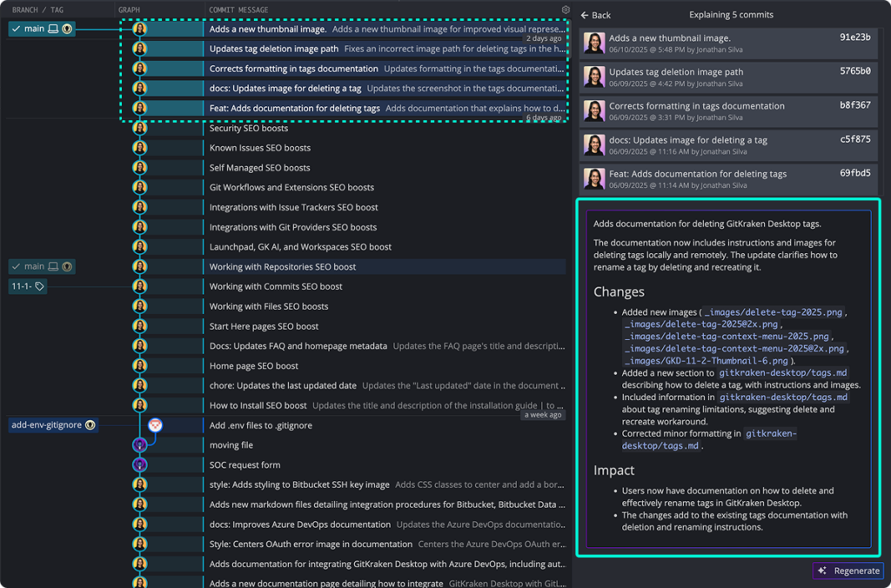Screen dimensions: 891x588
Task: Select commit 'chore: Updates the last updated date'
Action: tap(385, 385)
